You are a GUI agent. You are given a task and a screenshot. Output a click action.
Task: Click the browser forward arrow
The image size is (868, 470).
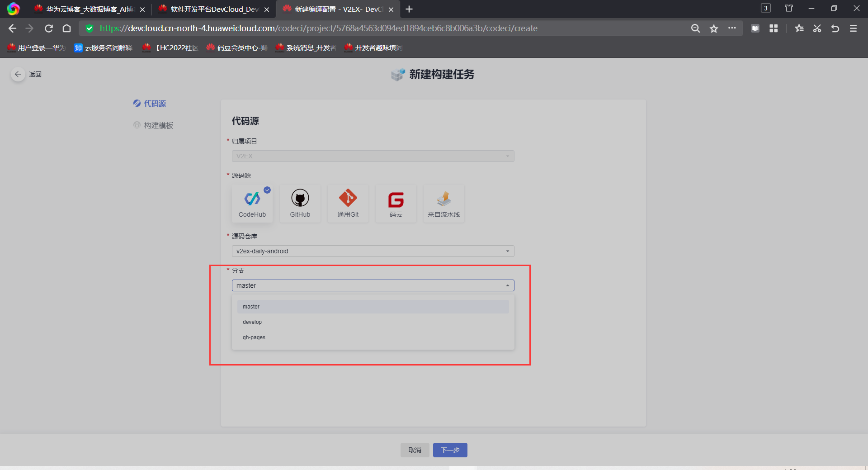(x=30, y=28)
